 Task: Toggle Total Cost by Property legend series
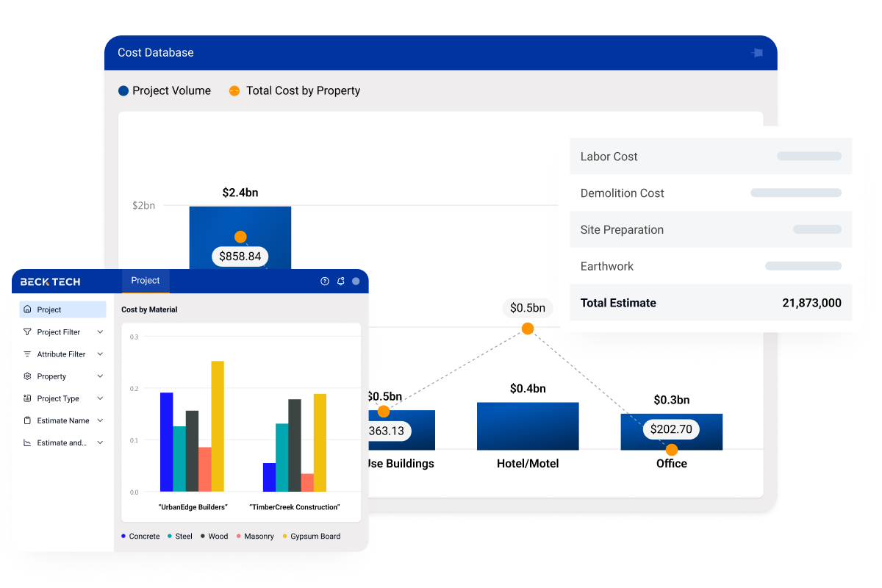tap(295, 91)
